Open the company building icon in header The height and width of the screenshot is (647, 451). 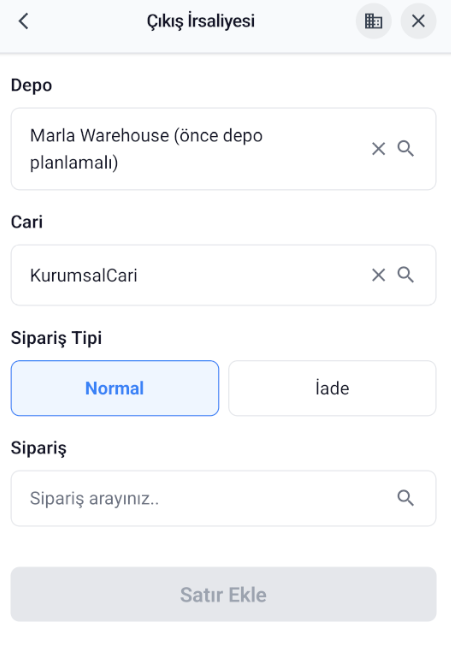pos(373,21)
